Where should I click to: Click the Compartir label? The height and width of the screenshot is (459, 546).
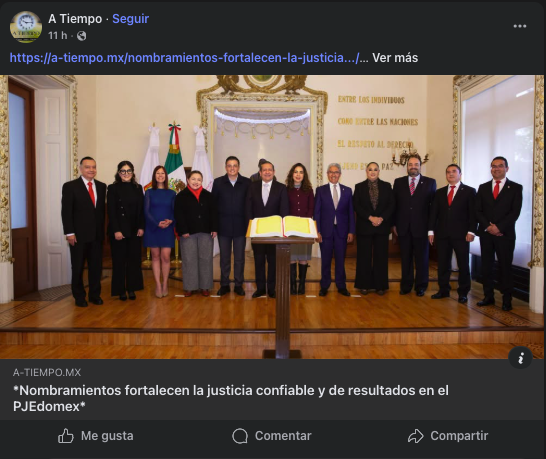(459, 436)
